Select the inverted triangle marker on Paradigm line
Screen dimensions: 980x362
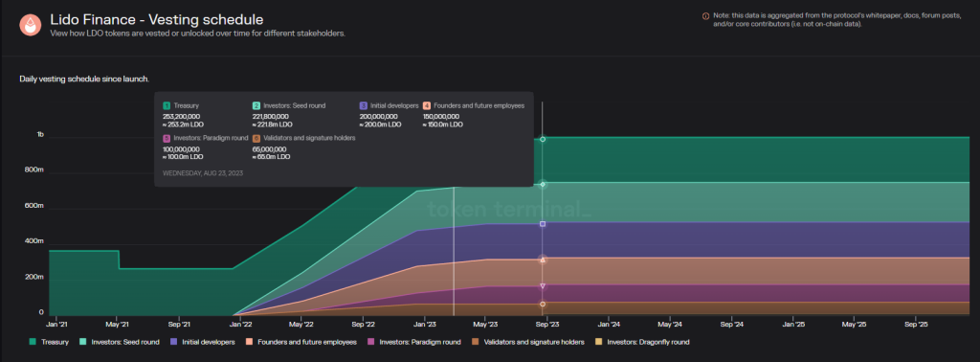click(543, 286)
